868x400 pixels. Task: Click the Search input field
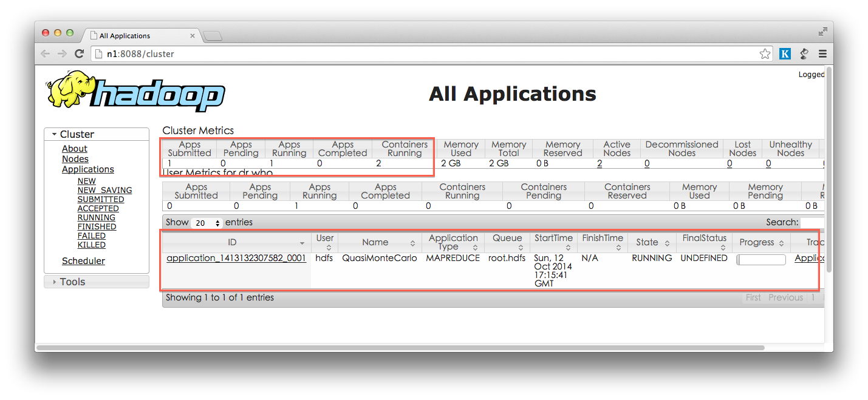pyautogui.click(x=811, y=223)
